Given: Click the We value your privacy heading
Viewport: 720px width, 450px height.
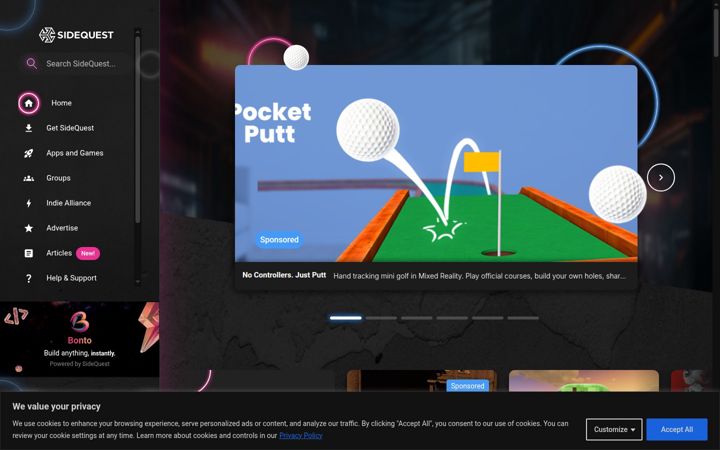Looking at the screenshot, I should pyautogui.click(x=56, y=406).
